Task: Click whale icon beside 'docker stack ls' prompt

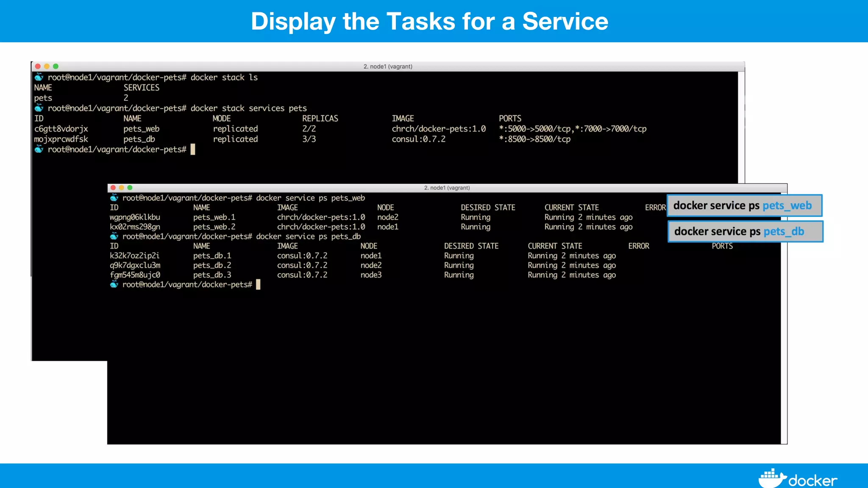Action: click(39, 77)
